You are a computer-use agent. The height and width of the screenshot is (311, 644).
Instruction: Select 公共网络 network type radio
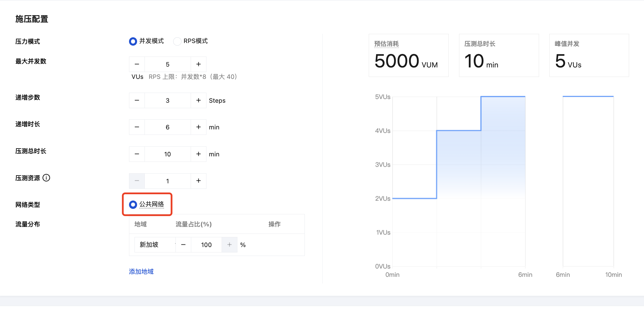133,205
